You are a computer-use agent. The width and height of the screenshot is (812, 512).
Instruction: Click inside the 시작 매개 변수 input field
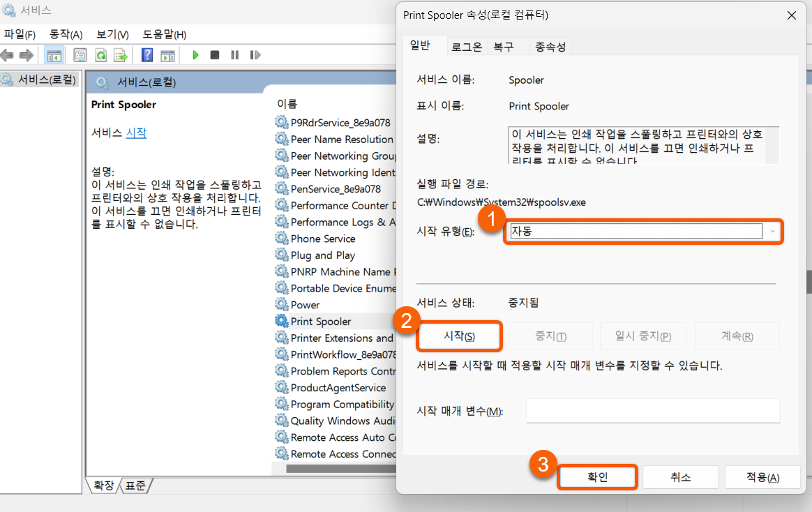[652, 411]
